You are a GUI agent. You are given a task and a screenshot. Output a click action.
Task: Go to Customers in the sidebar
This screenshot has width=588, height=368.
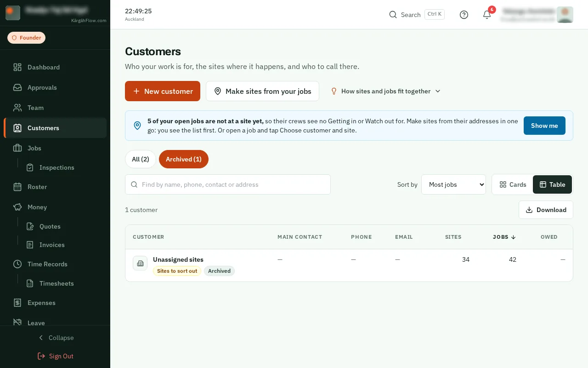coord(55,128)
